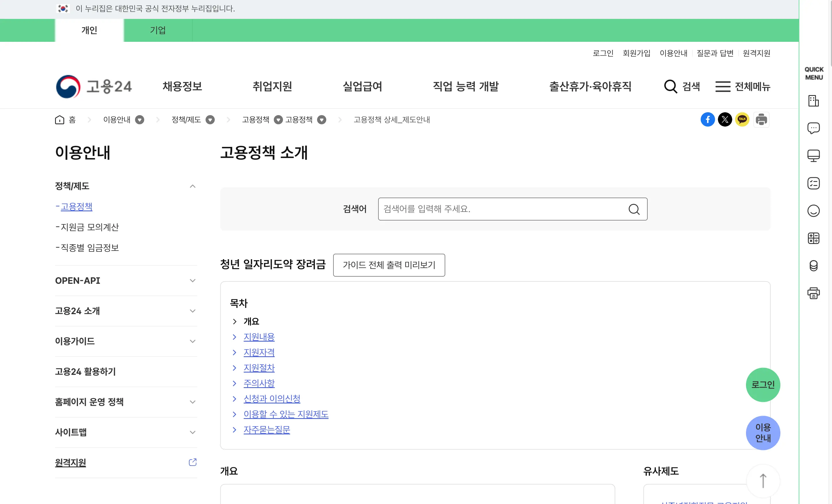This screenshot has width=832, height=504.
Task: Collapse the 정책/제도 sidebar section
Action: point(192,186)
